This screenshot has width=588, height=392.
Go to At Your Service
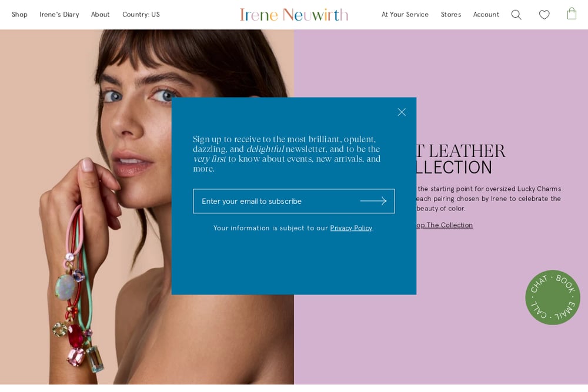(405, 15)
